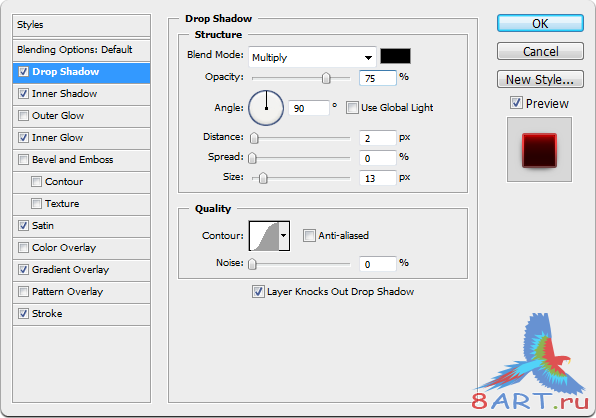The height and width of the screenshot is (418, 596).
Task: Click the OK button
Action: point(540,24)
